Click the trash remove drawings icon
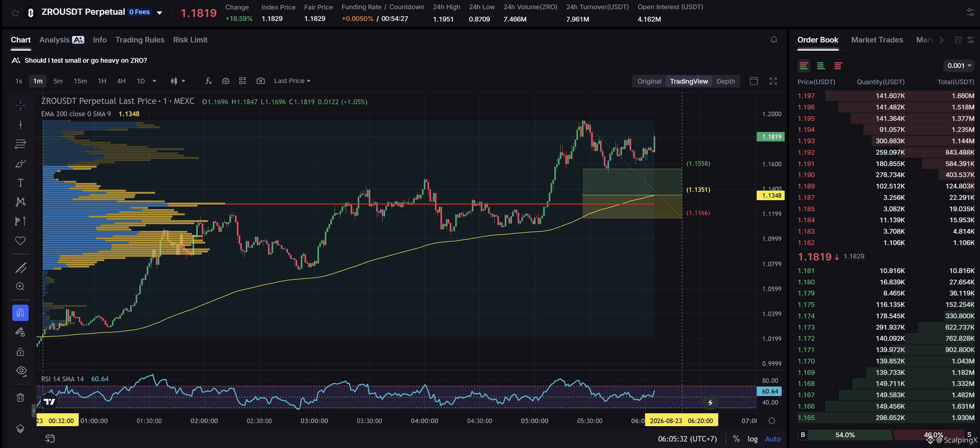The width and height of the screenshot is (980, 448). click(x=21, y=397)
